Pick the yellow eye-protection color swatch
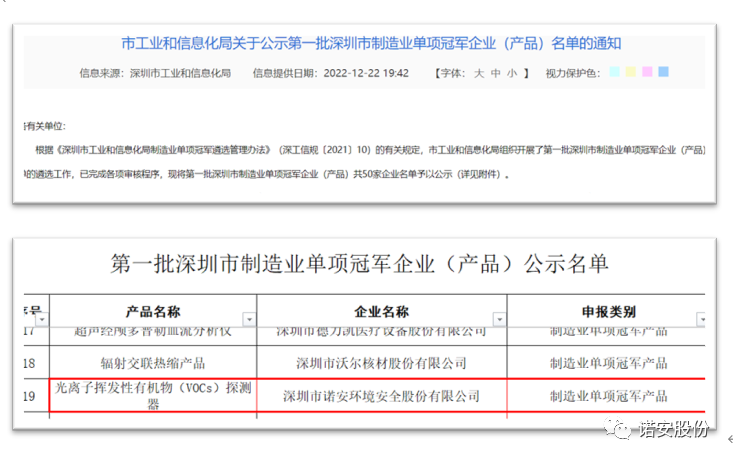Screen dimensions: 733x461 point(631,72)
